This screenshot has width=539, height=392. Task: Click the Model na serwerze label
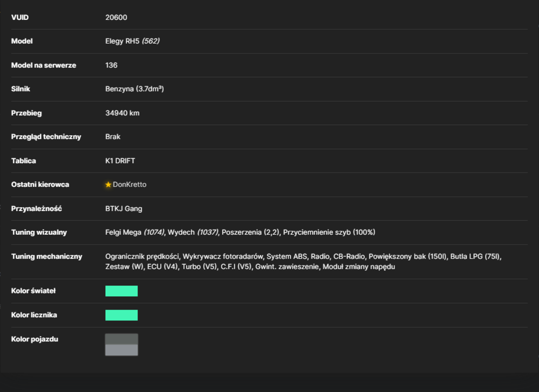tap(44, 65)
